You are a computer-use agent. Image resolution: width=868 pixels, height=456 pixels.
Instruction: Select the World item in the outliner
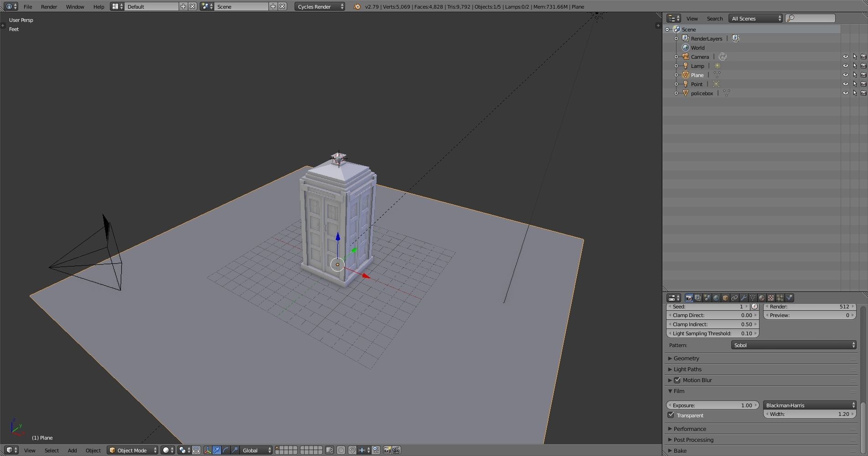pos(697,47)
